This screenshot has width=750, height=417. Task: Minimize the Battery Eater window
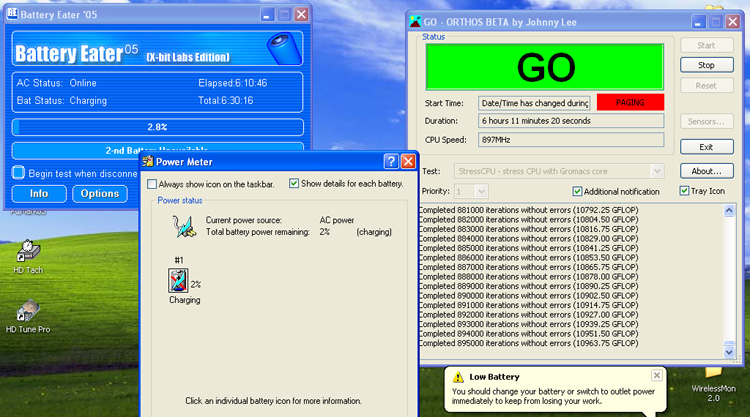coord(267,14)
